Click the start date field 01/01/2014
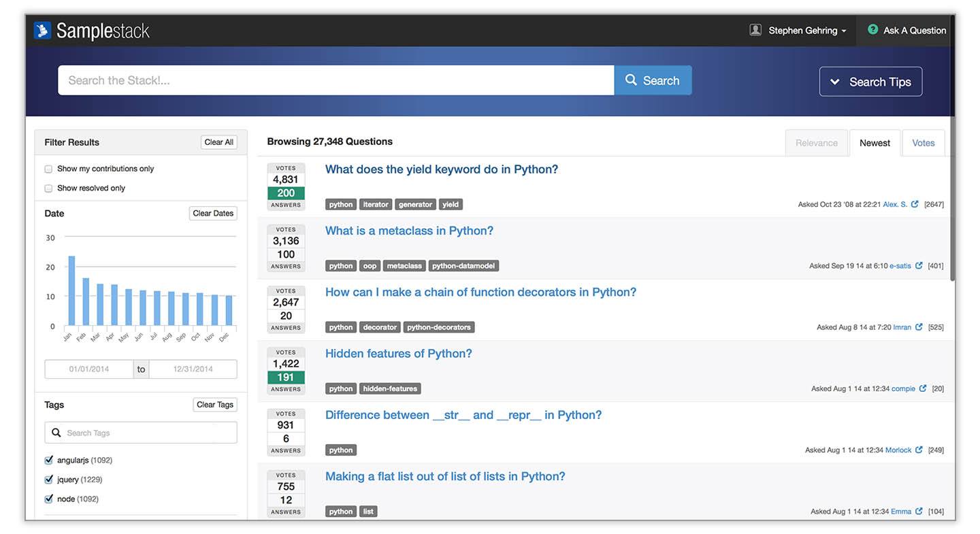This screenshot has width=980, height=534. coord(89,369)
